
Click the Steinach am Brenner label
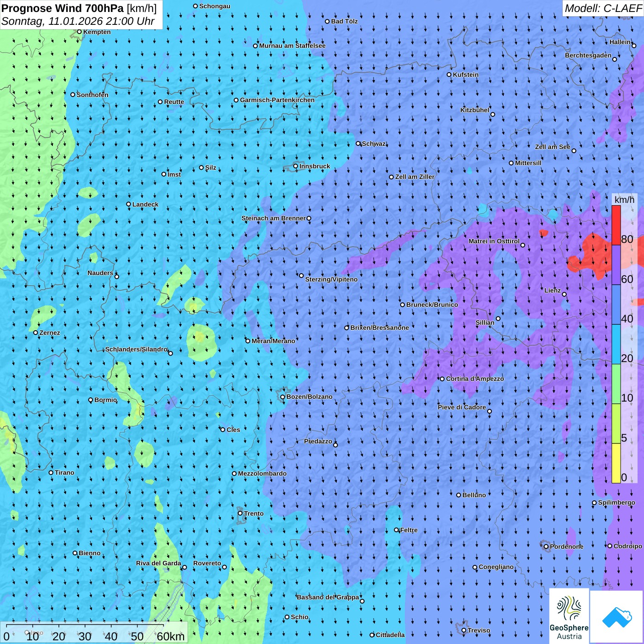[x=273, y=218]
